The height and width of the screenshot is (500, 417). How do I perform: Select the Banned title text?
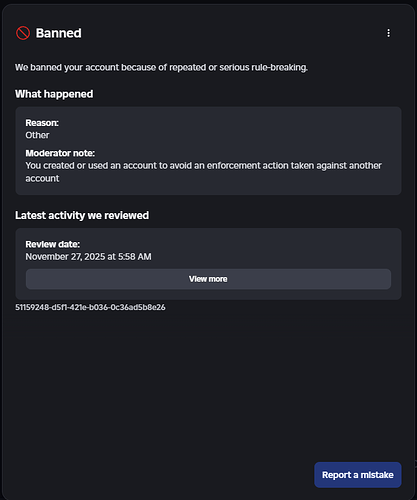58,33
